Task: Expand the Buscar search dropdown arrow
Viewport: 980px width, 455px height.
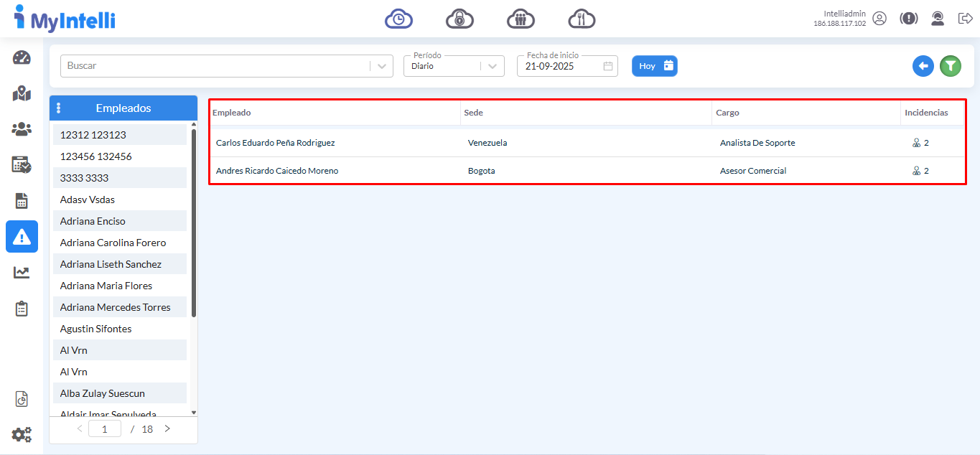Action: (382, 66)
